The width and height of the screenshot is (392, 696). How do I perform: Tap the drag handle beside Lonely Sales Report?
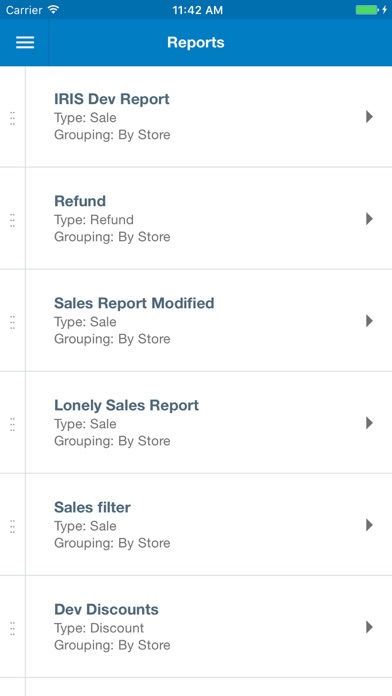coord(12,424)
